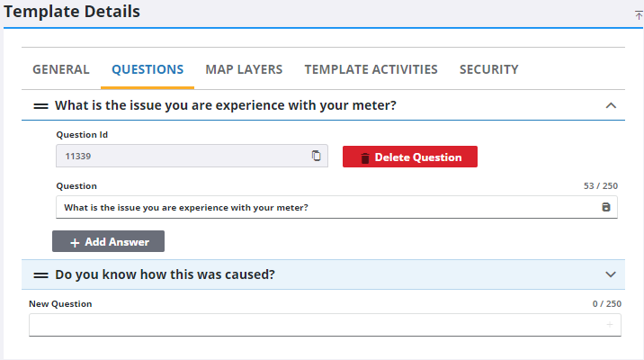Screen dimensions: 644x360
Task: Expand 'Do you know how this was caused?' panel
Action: 611,274
